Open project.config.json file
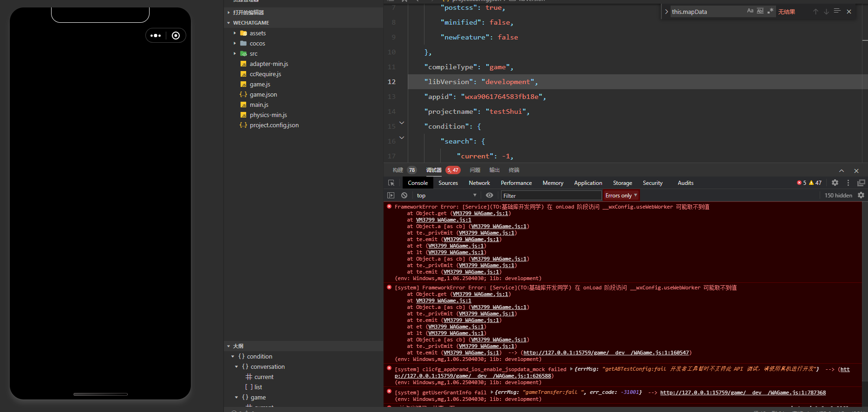 pyautogui.click(x=274, y=125)
